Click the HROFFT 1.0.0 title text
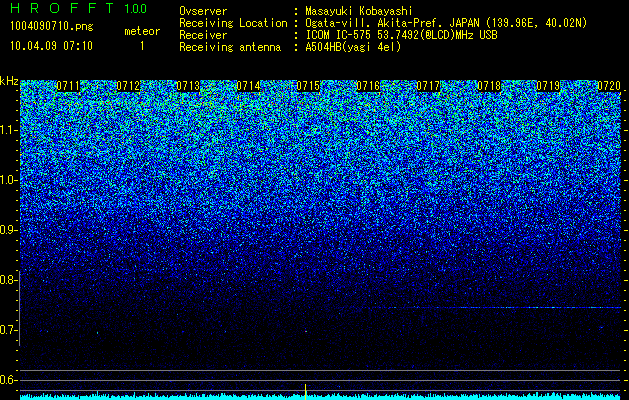The width and height of the screenshot is (629, 400). [78, 8]
